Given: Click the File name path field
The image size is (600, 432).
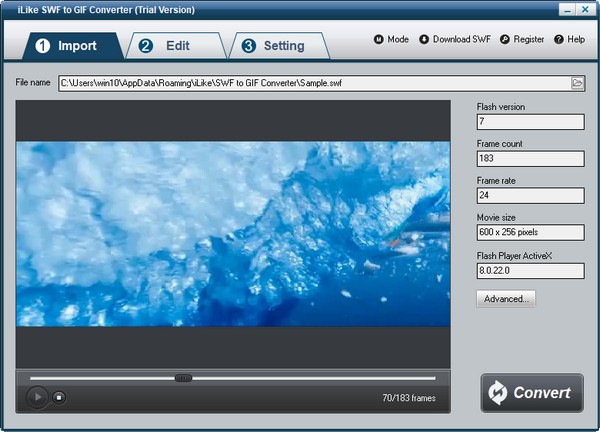Looking at the screenshot, I should click(312, 83).
